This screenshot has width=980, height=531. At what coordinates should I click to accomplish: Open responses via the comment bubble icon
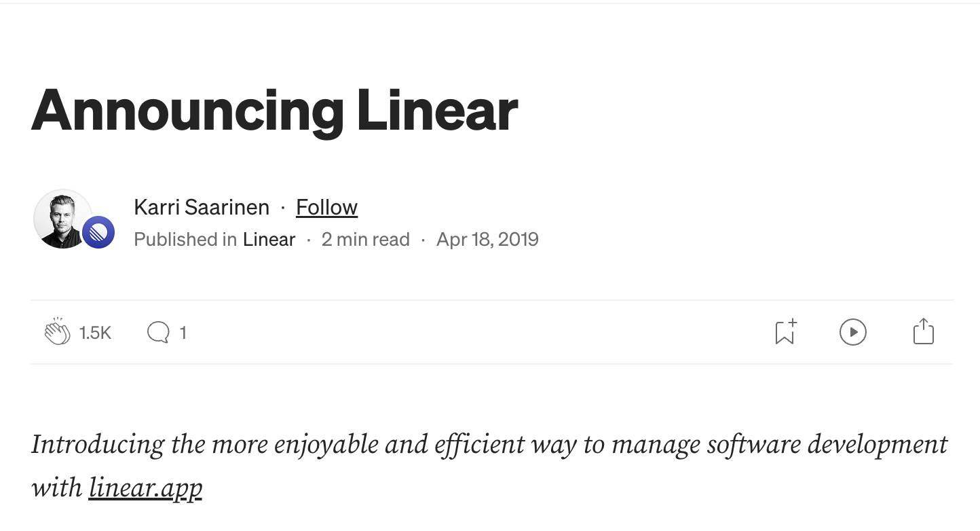pos(158,332)
